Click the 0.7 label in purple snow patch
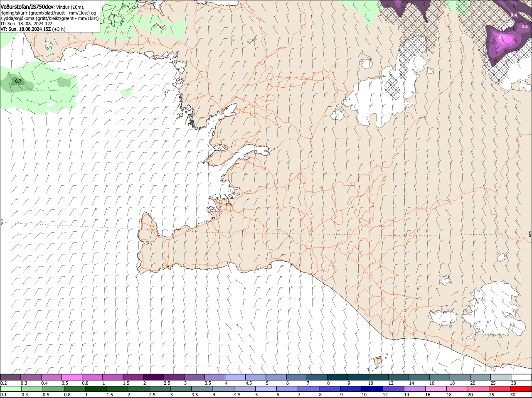 point(502,38)
